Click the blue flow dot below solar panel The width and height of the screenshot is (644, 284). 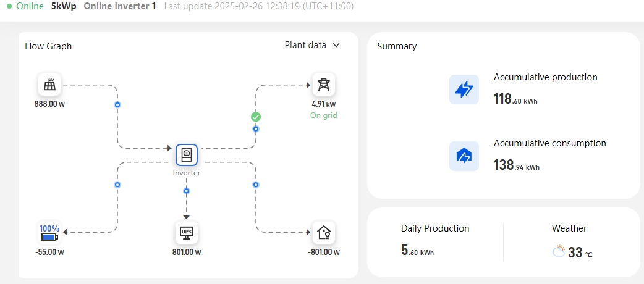tap(117, 105)
